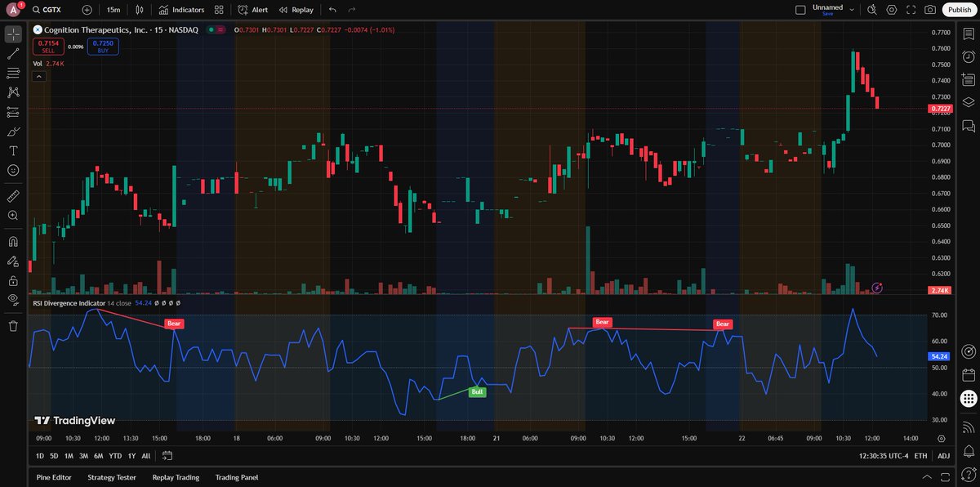
Task: Open the go to date calendar icon
Action: pos(167,456)
